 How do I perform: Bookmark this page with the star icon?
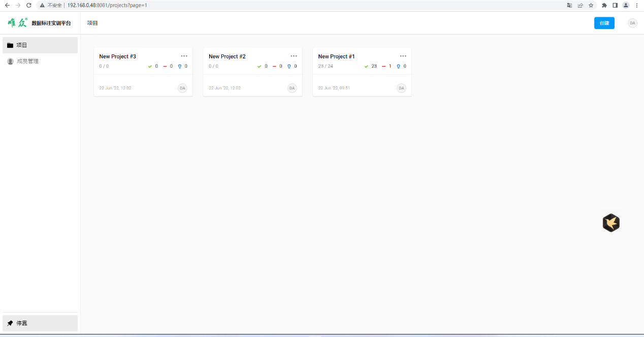[x=591, y=5]
